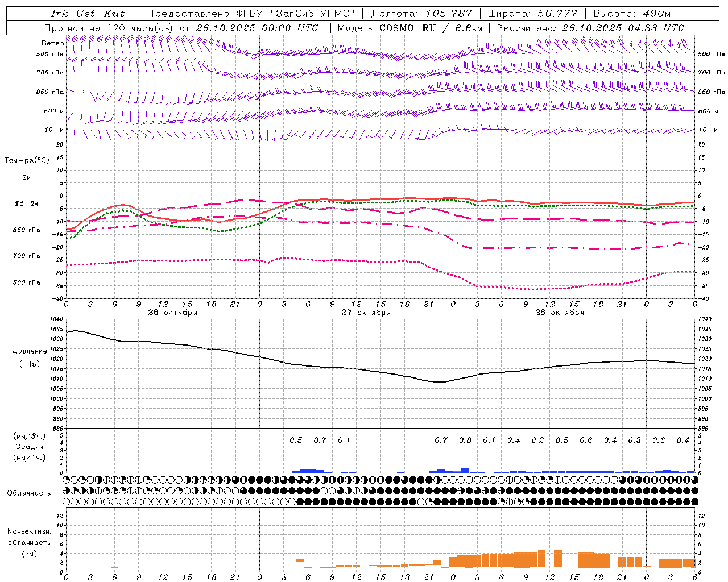
Task: Click the (км) unit label
Action: point(30,554)
